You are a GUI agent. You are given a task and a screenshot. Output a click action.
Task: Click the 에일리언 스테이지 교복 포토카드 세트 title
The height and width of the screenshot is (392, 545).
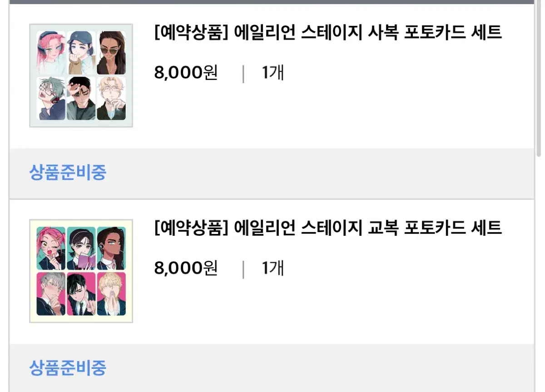pyautogui.click(x=328, y=228)
